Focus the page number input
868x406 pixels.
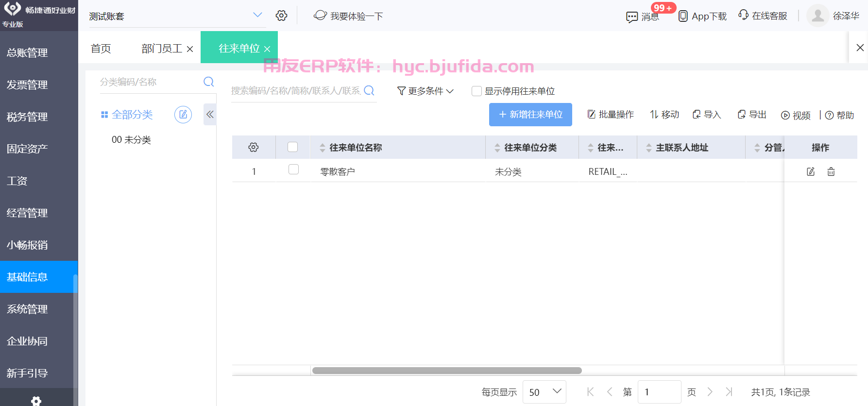click(x=660, y=392)
